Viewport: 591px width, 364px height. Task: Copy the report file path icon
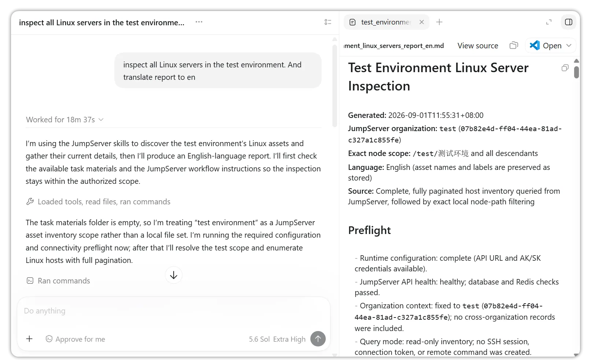pos(514,45)
